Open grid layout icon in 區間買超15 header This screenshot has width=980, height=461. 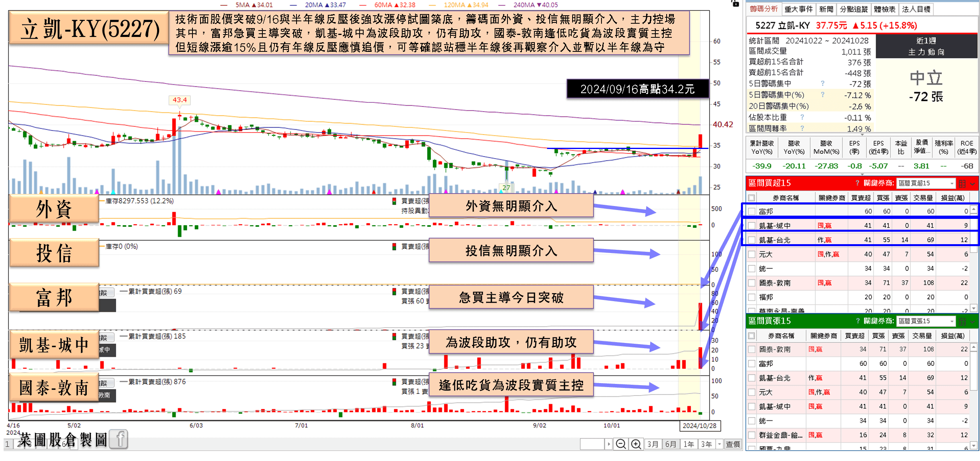pos(962,184)
